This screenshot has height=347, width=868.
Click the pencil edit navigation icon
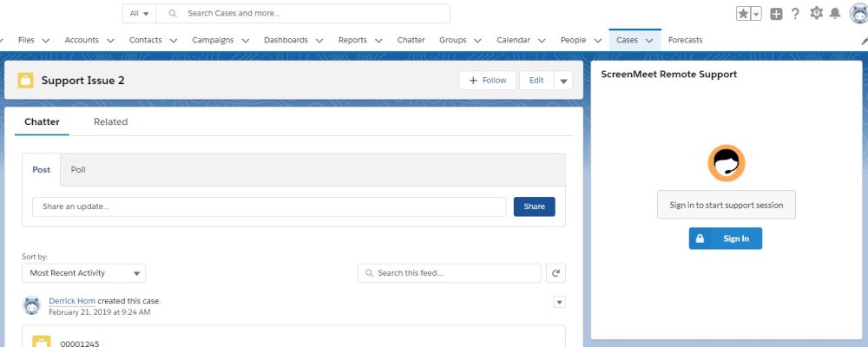(865, 41)
